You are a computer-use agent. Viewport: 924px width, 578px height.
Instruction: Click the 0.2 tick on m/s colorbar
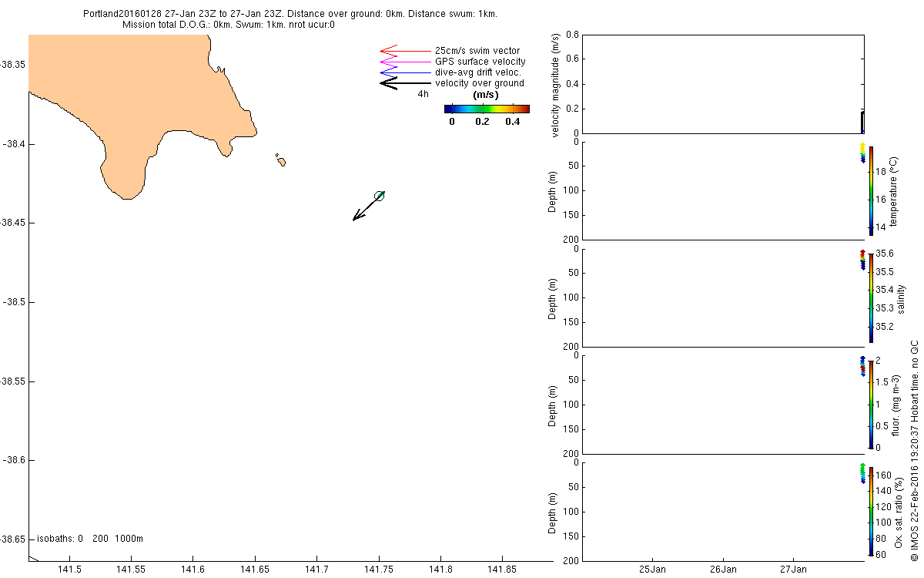tap(482, 121)
